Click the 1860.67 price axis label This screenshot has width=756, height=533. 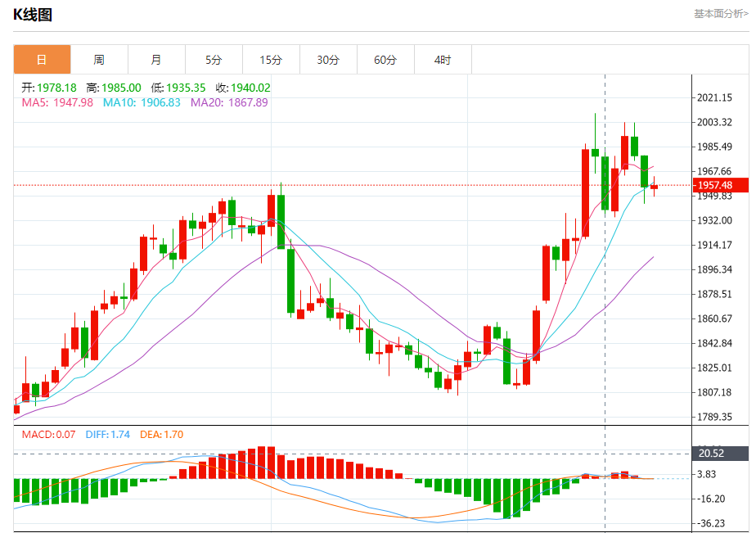click(714, 319)
